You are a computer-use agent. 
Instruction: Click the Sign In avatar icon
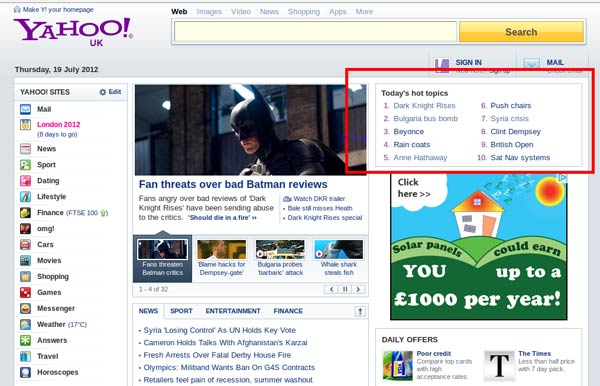click(442, 65)
